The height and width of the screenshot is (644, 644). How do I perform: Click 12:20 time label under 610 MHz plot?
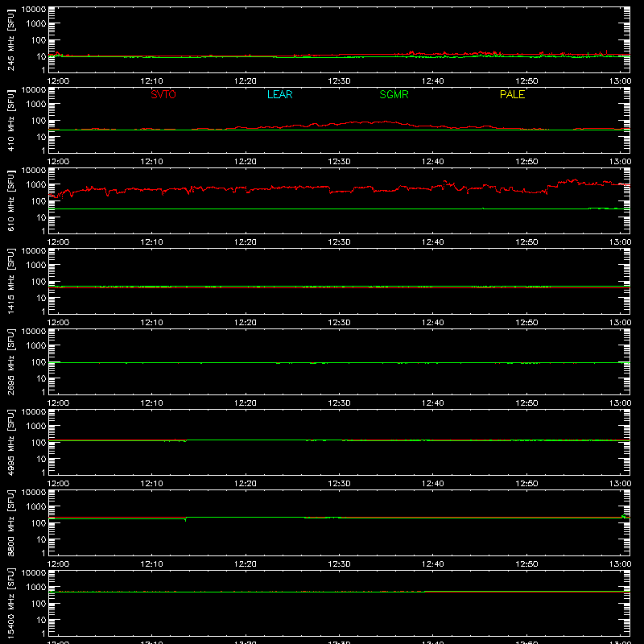click(x=246, y=242)
